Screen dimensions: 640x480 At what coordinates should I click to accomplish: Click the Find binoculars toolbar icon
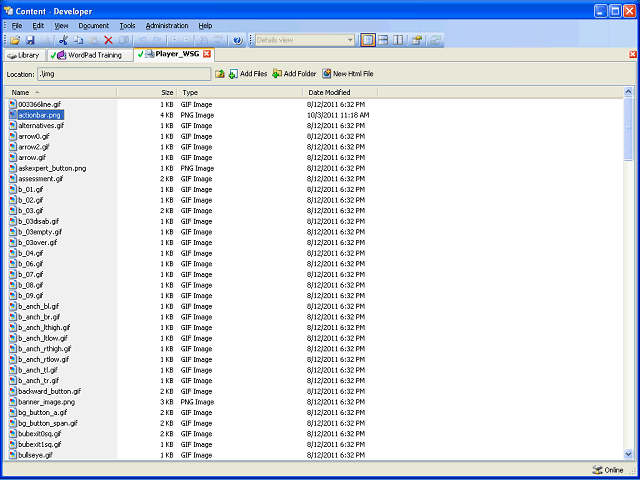pos(204,40)
